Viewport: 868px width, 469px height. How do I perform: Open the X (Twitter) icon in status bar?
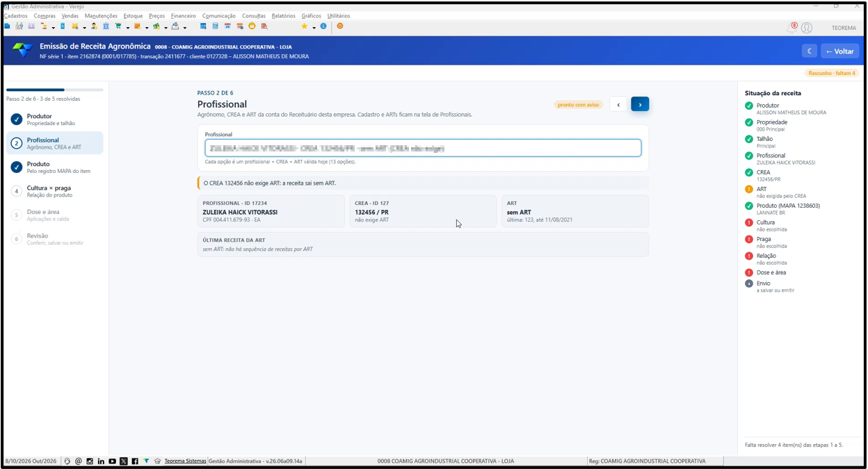124,461
